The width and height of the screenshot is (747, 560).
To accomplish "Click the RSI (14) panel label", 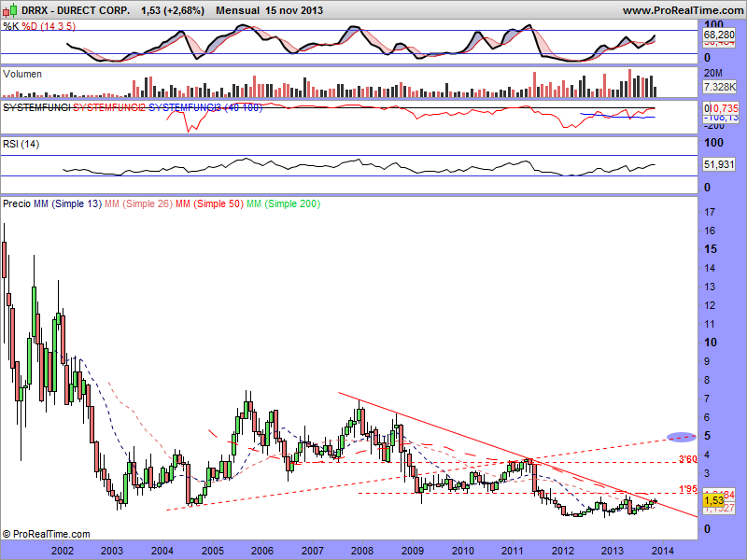I will tap(21, 144).
